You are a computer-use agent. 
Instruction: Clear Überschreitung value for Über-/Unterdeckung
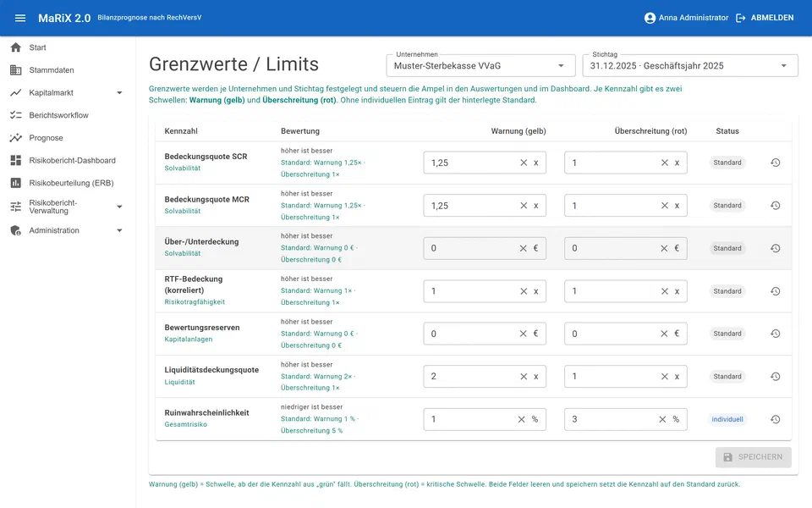pyautogui.click(x=664, y=248)
